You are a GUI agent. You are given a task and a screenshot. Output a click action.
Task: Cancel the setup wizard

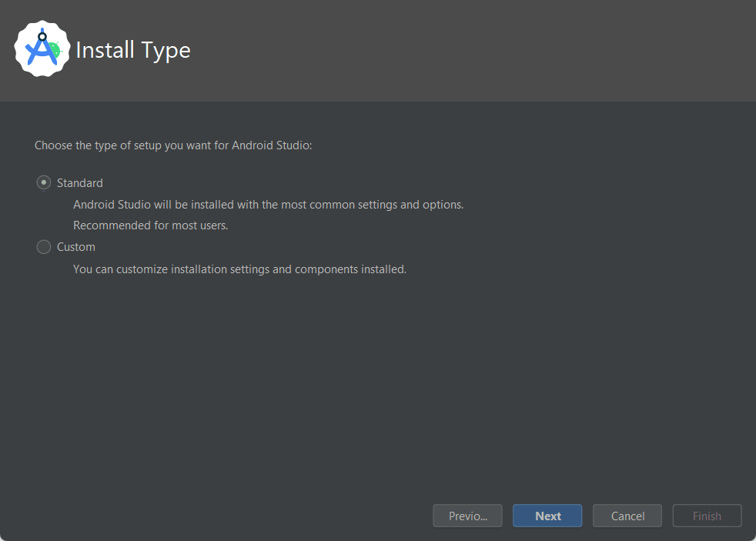[x=627, y=516]
